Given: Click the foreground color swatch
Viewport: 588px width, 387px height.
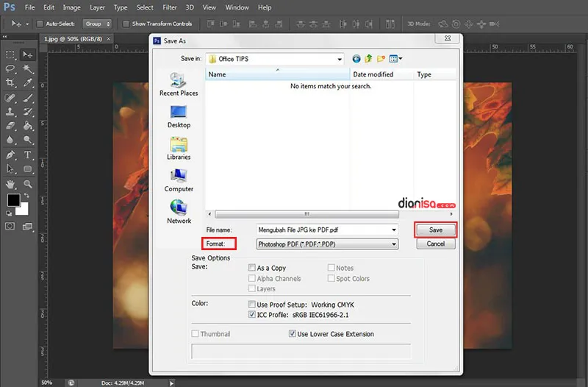Looking at the screenshot, I should [12, 199].
